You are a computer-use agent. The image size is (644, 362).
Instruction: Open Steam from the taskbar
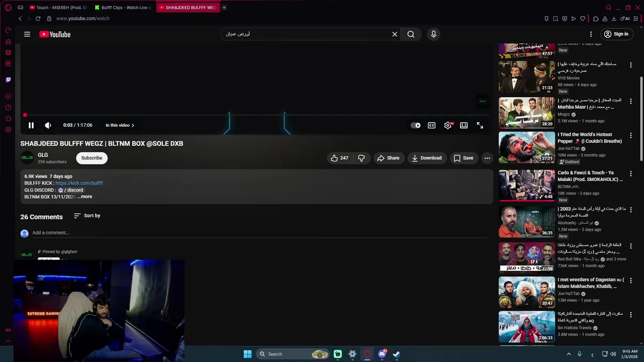[x=396, y=354]
